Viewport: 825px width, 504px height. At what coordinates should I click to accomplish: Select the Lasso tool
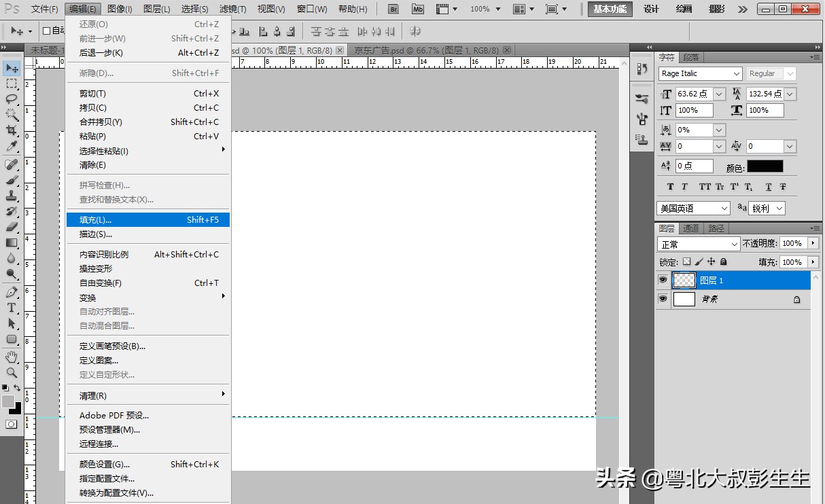[11, 98]
